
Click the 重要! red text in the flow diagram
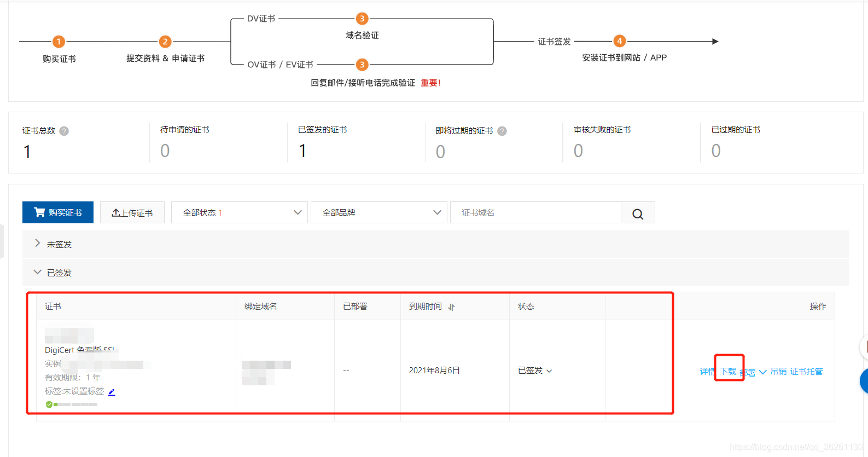pos(431,83)
